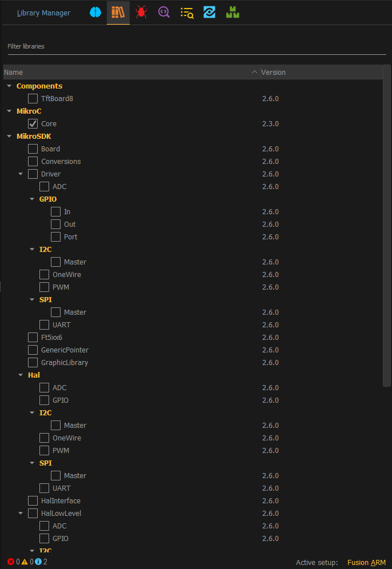Viewport: 392px width, 569px height.
Task: Select the Components group label
Action: [39, 86]
